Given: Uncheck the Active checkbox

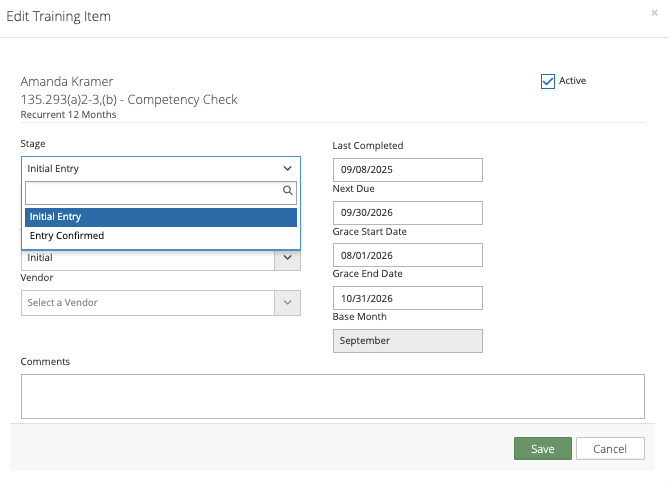Looking at the screenshot, I should [x=548, y=81].
